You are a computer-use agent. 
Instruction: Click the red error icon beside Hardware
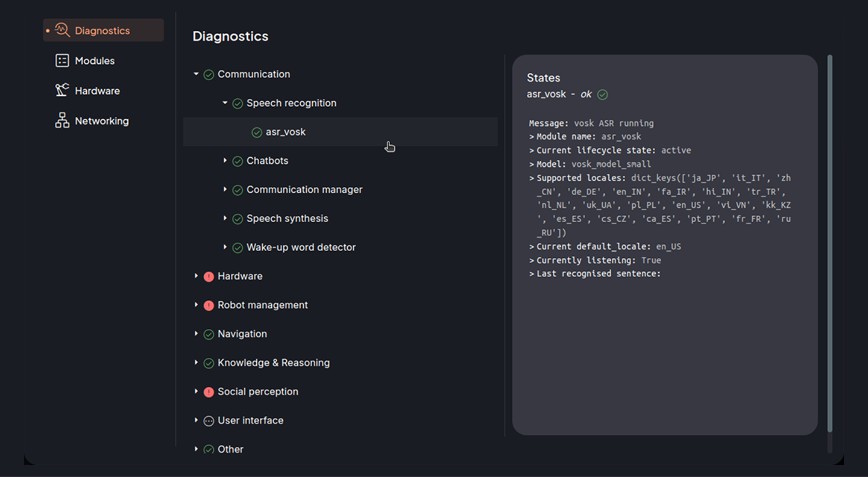pos(209,276)
